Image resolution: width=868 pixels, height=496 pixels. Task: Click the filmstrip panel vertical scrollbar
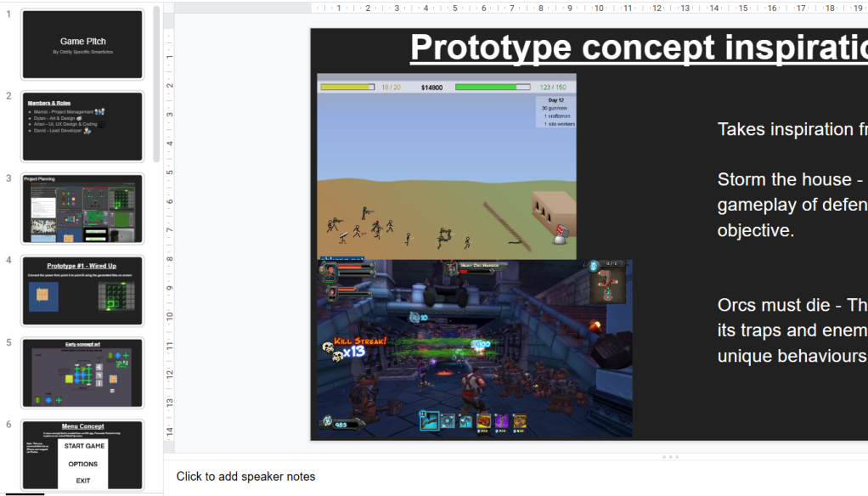pos(156,85)
